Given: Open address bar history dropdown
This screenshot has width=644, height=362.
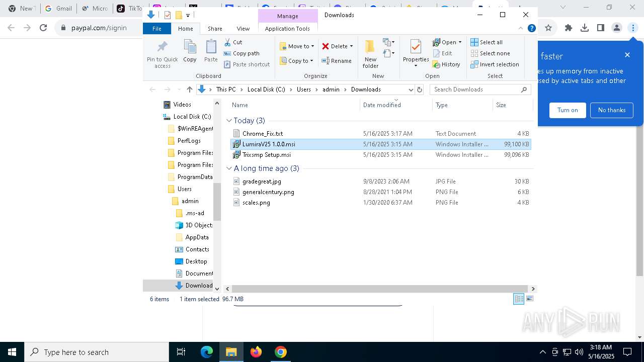Looking at the screenshot, I should click(x=411, y=89).
